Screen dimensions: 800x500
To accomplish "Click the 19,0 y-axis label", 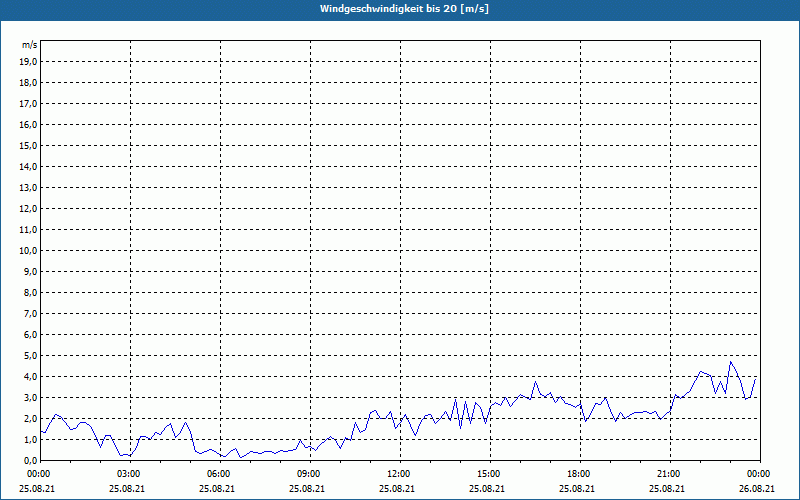I will (28, 62).
